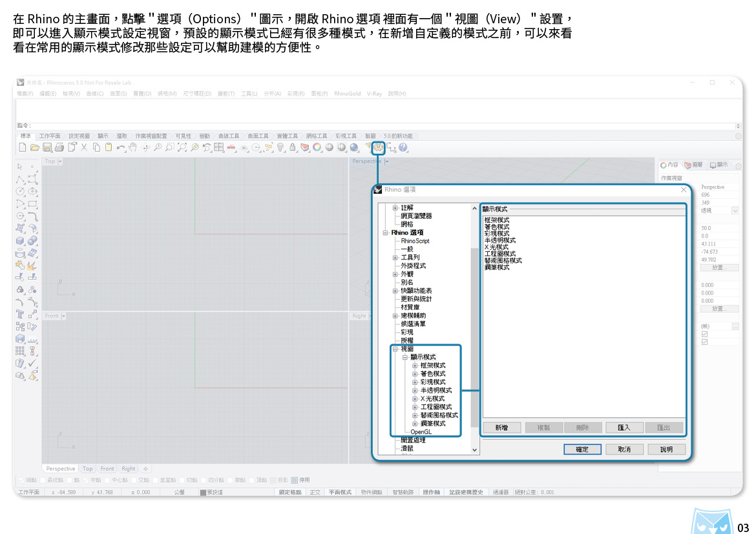Switch to the 曲線工具 toolbar tab
This screenshot has width=756, height=534.
tap(229, 136)
